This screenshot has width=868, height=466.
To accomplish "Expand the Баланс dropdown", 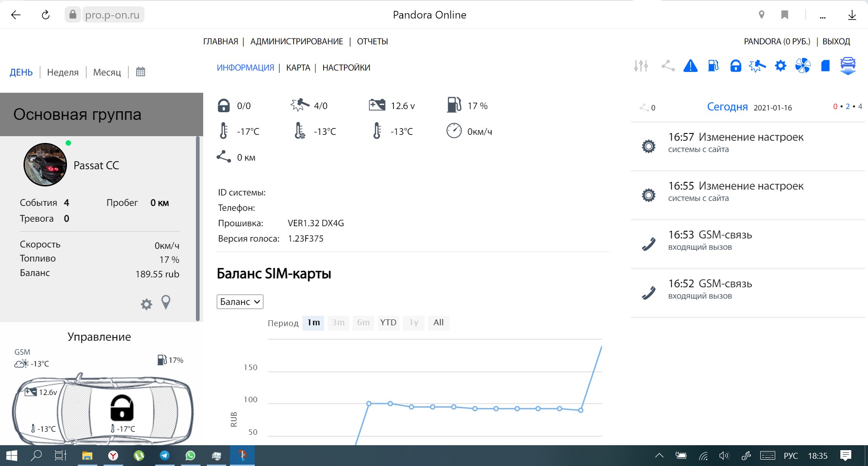I will click(240, 302).
